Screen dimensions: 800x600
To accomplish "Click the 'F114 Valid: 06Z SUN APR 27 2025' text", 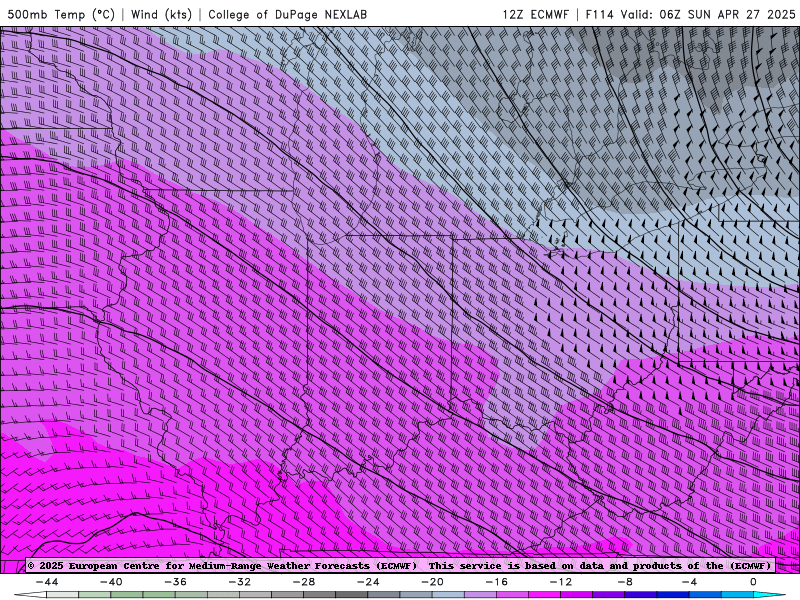I will [x=690, y=14].
